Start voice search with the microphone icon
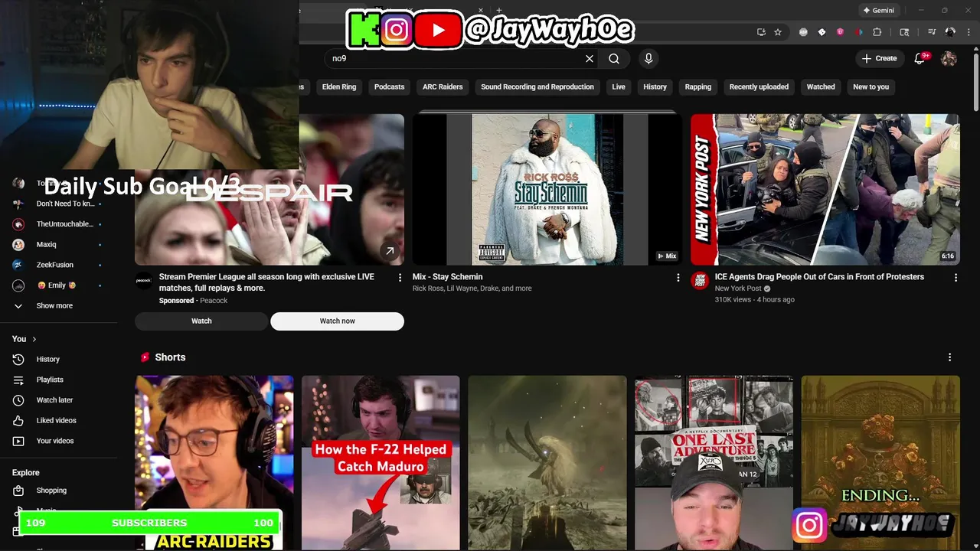 point(648,58)
